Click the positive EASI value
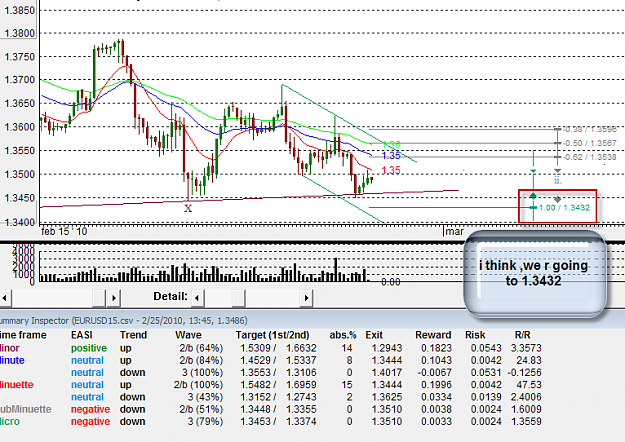Image resolution: width=625 pixels, height=442 pixels. (x=89, y=348)
